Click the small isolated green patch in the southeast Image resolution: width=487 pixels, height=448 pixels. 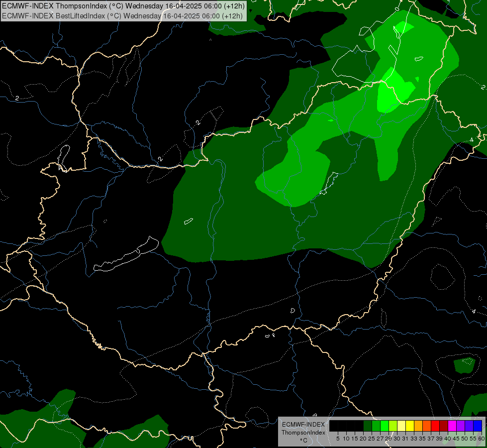click(464, 365)
